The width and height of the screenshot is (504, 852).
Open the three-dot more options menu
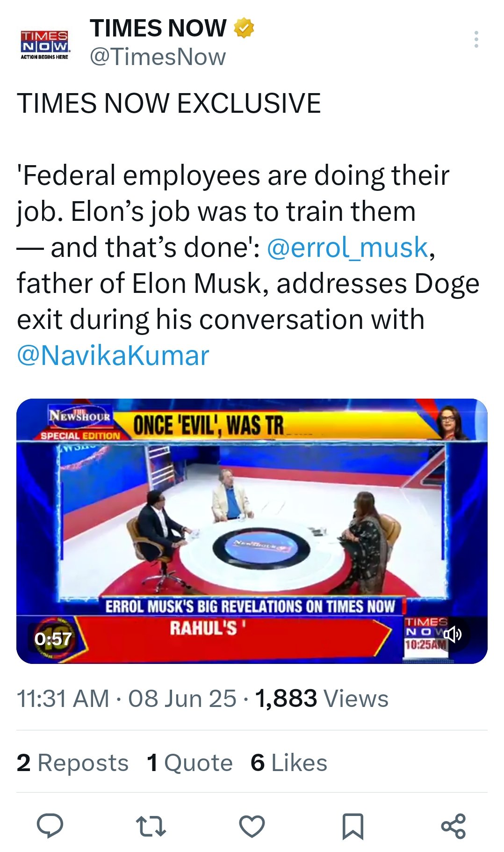coord(476,39)
